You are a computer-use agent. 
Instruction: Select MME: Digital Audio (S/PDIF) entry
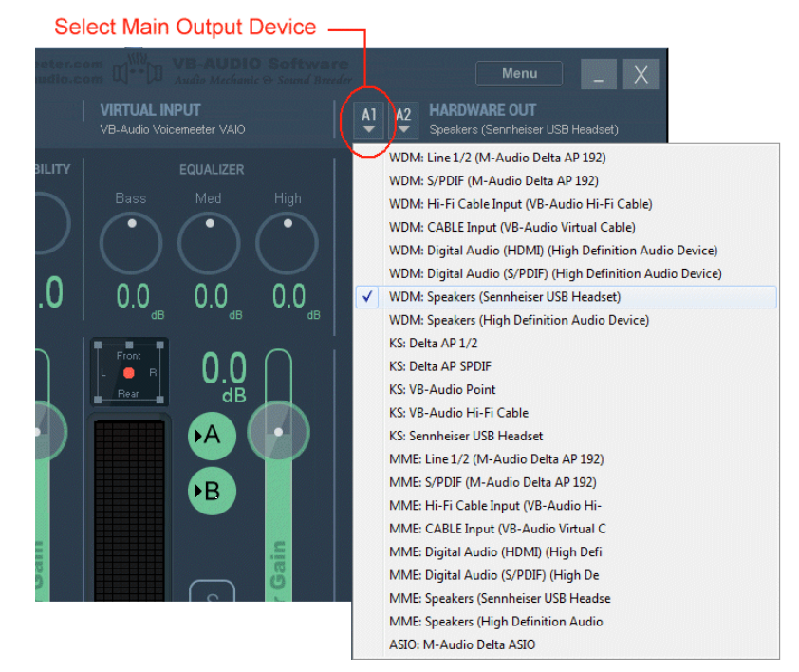click(566, 575)
